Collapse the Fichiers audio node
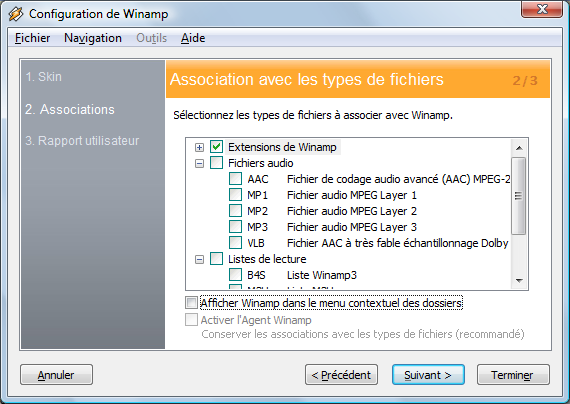Viewport: 570px width, 404px height. (199, 164)
